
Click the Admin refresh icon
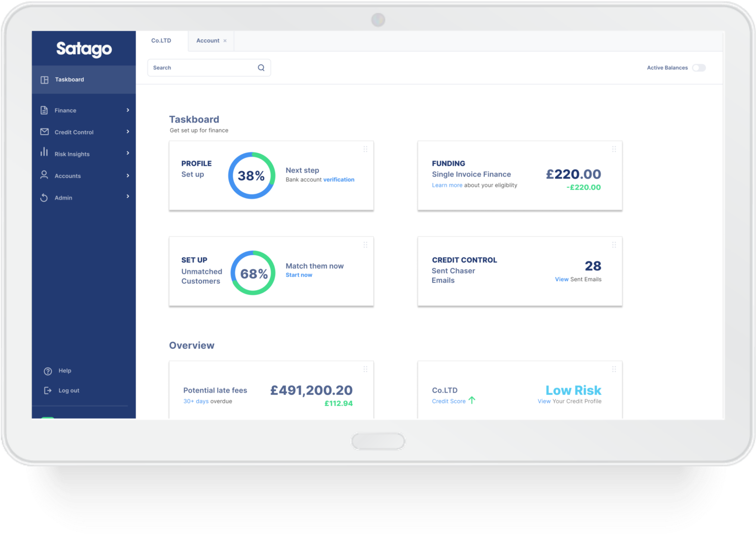click(44, 198)
